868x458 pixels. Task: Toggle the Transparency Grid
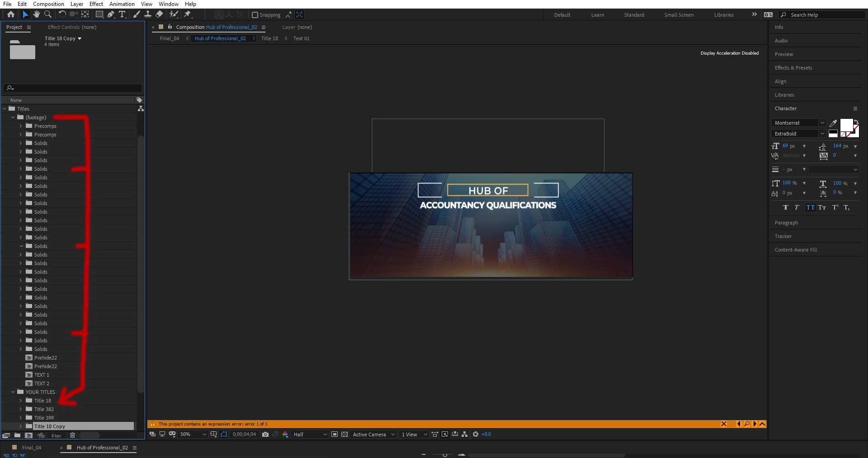pyautogui.click(x=344, y=435)
